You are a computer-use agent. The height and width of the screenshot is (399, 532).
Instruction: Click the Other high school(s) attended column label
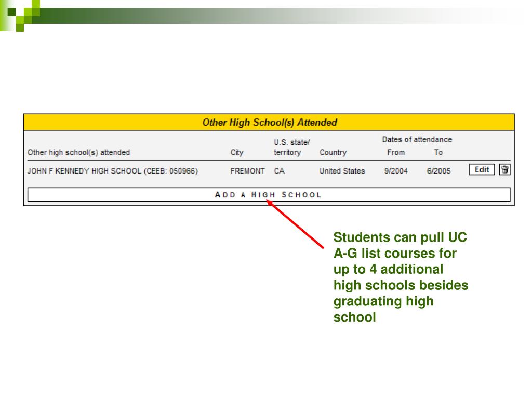click(78, 153)
